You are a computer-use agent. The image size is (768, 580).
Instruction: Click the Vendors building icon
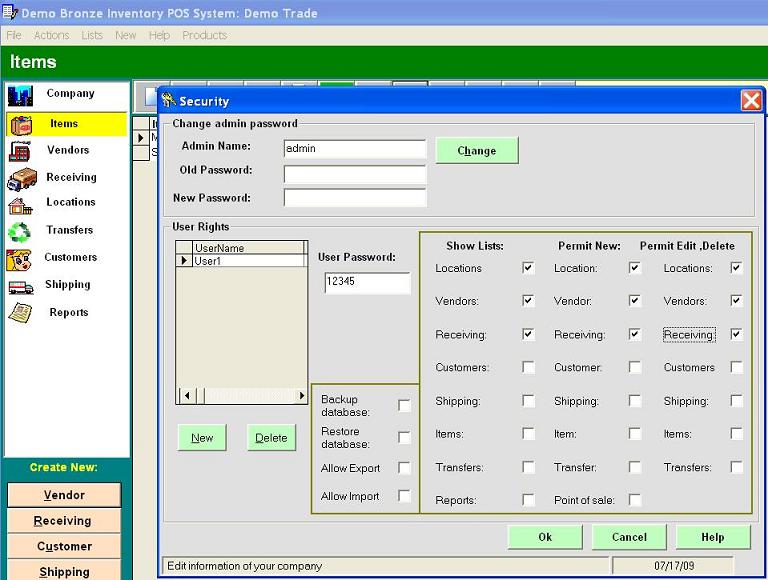20,151
